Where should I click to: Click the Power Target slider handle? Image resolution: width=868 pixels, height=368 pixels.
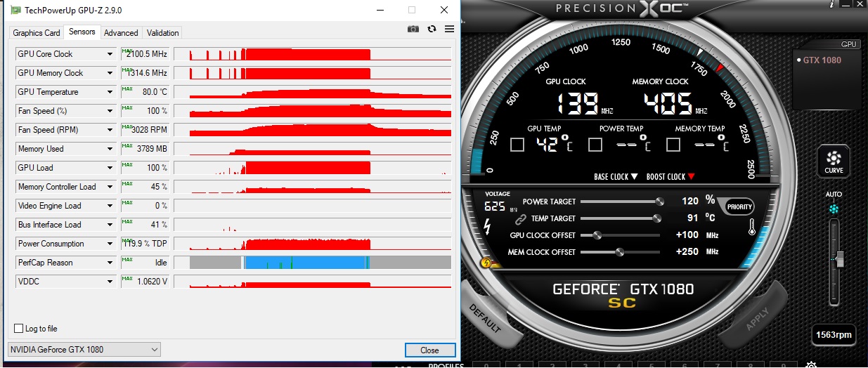659,202
